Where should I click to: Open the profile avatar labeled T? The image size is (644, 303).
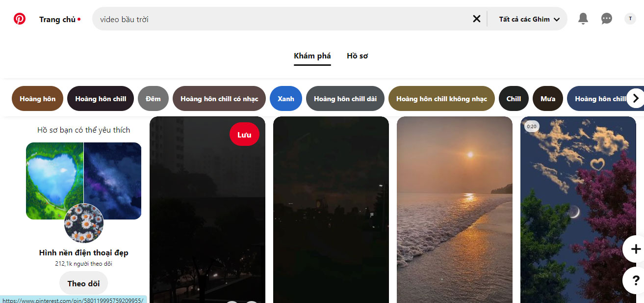630,19
